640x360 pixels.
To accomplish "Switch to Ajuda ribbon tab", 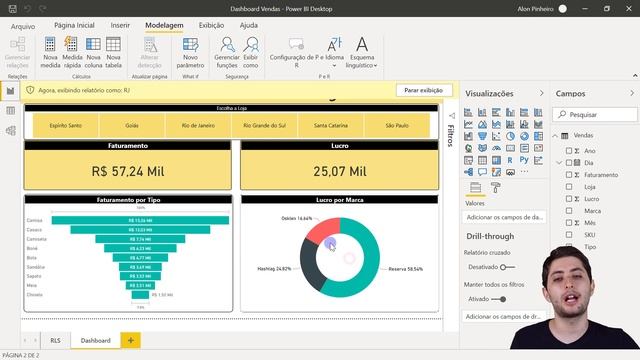I will 249,25.
